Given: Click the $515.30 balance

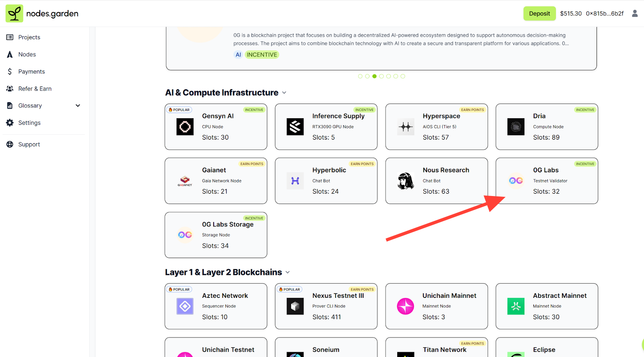Looking at the screenshot, I should (x=571, y=13).
